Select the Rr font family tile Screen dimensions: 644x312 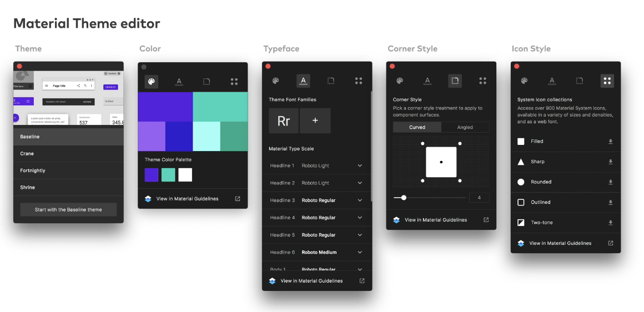coord(284,120)
